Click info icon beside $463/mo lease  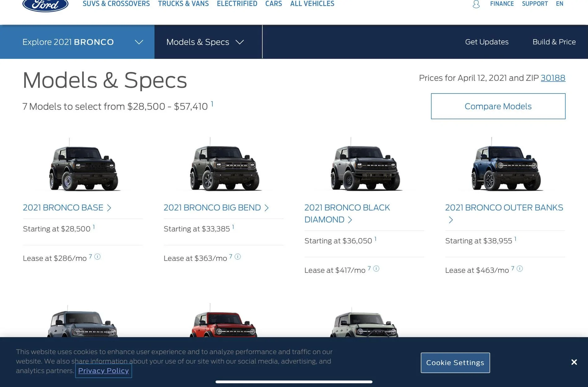(520, 269)
